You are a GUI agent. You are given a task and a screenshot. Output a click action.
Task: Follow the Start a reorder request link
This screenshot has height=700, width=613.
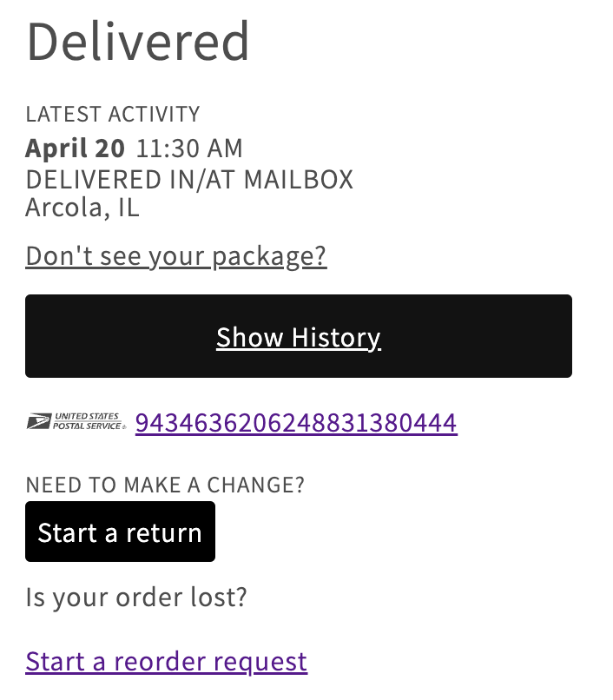click(x=167, y=662)
